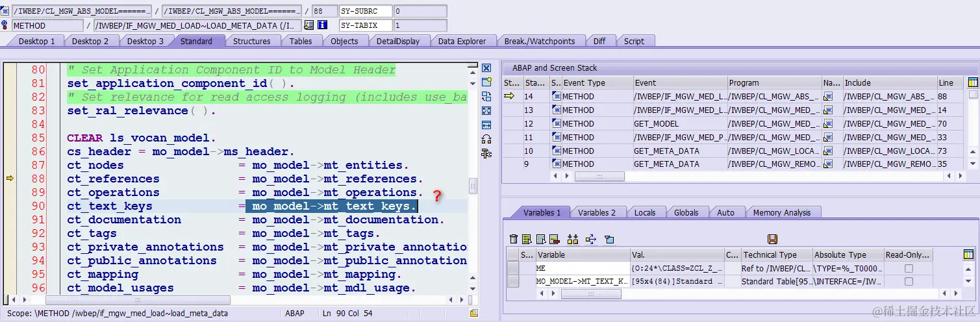Switch to the Locals variables tab
The height and width of the screenshot is (322, 980).
[x=645, y=212]
